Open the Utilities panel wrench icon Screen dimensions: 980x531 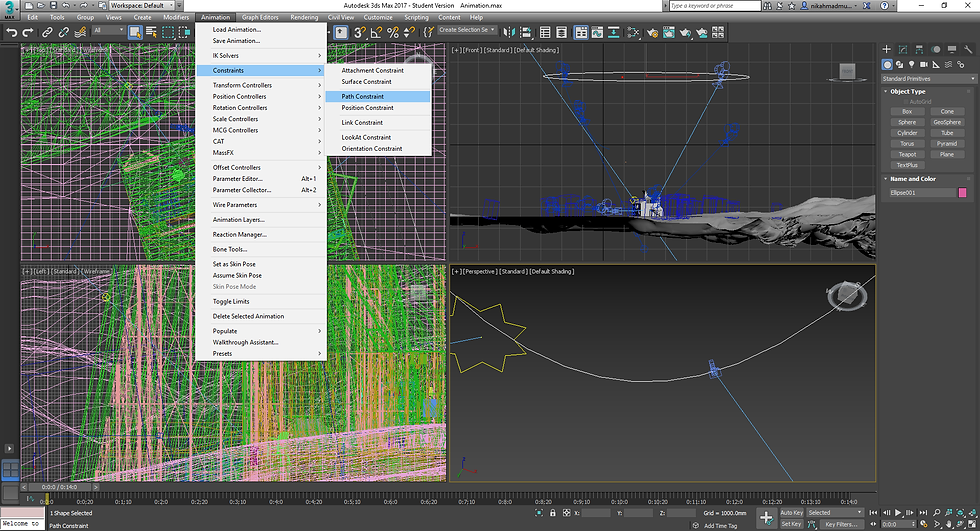pyautogui.click(x=968, y=49)
